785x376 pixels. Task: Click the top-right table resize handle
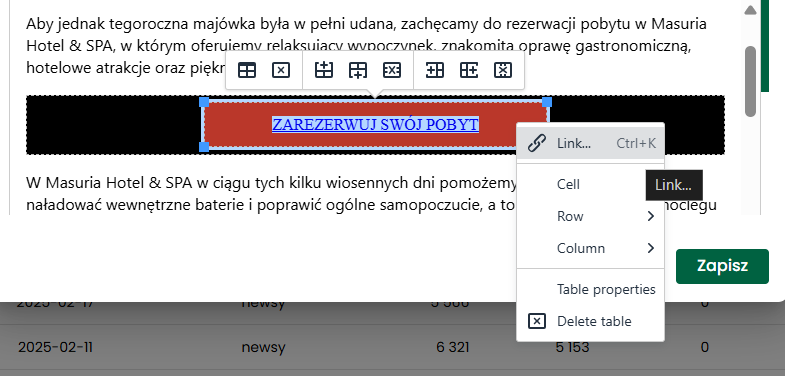pos(547,102)
